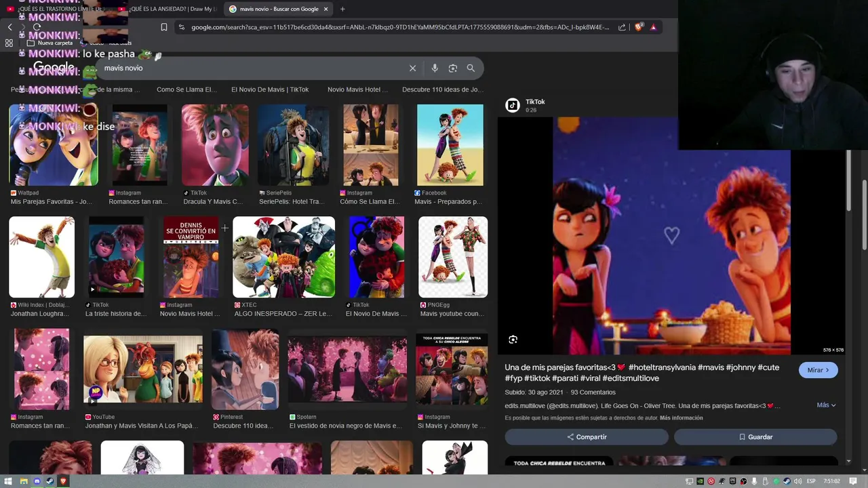The width and height of the screenshot is (868, 488).
Task: Click the ESP language indicator
Action: [x=811, y=481]
